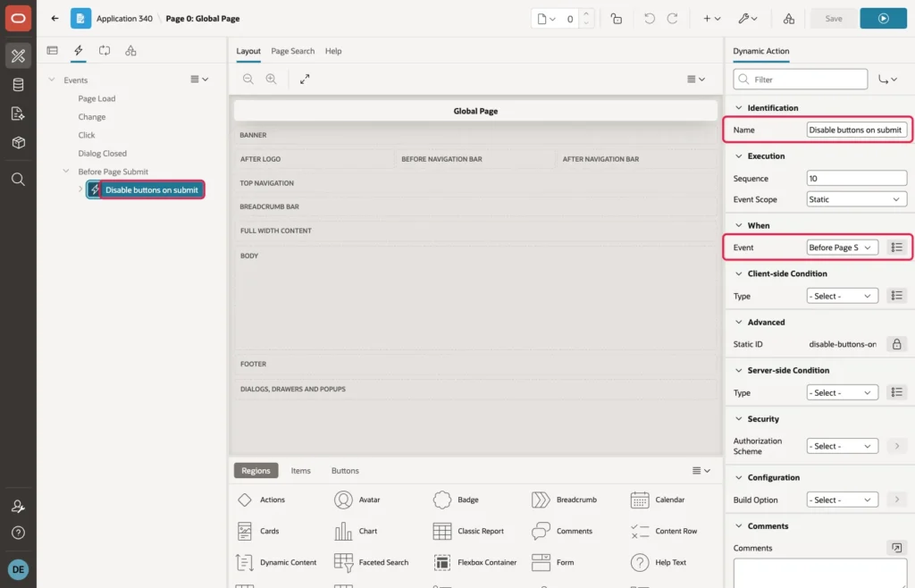Open the DE user account avatar
This screenshot has height=588, width=915.
pyautogui.click(x=18, y=569)
